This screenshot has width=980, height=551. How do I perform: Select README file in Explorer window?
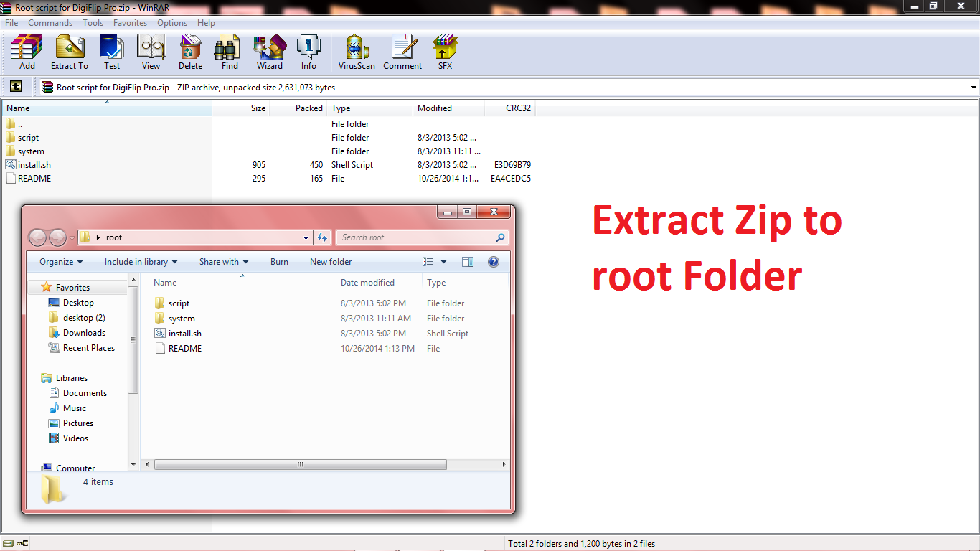pyautogui.click(x=178, y=349)
